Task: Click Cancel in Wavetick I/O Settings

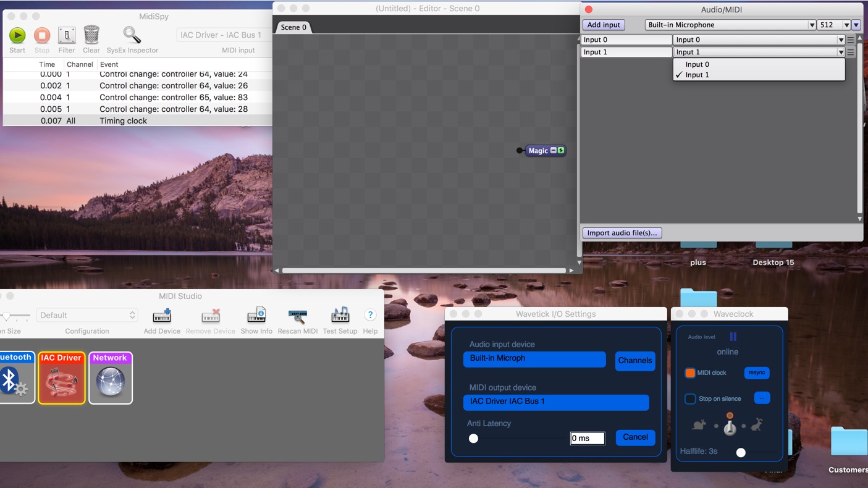Action: coord(635,437)
